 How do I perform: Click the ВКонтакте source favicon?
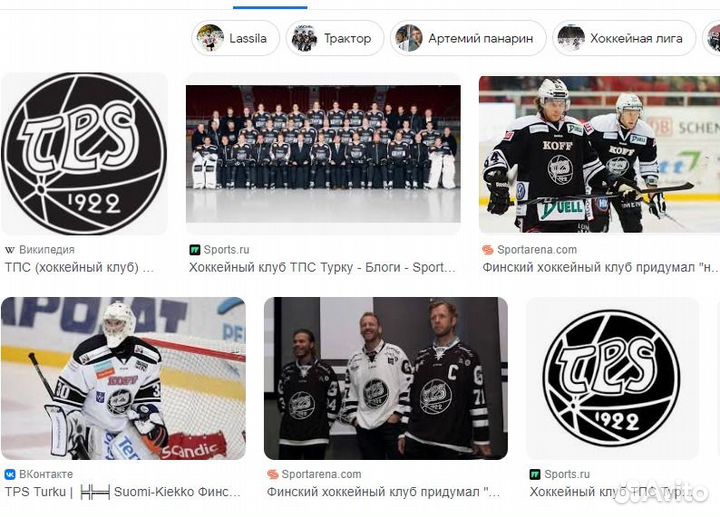pos(10,474)
